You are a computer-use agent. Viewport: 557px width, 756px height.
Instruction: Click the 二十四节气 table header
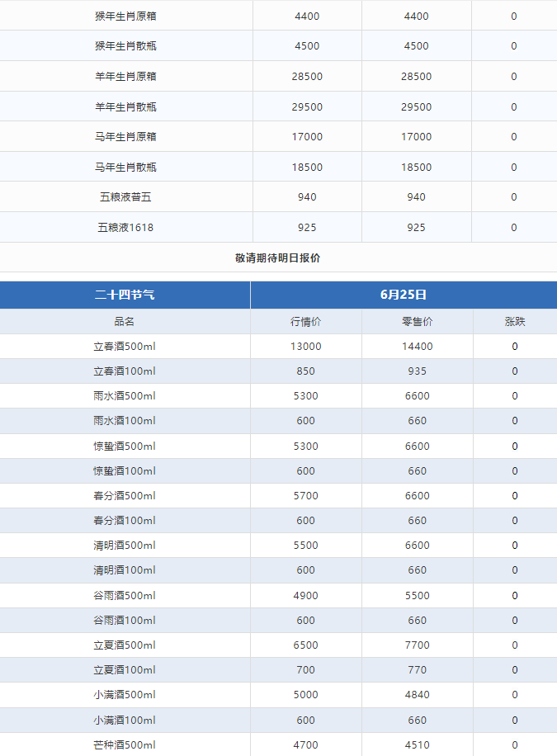(x=125, y=295)
